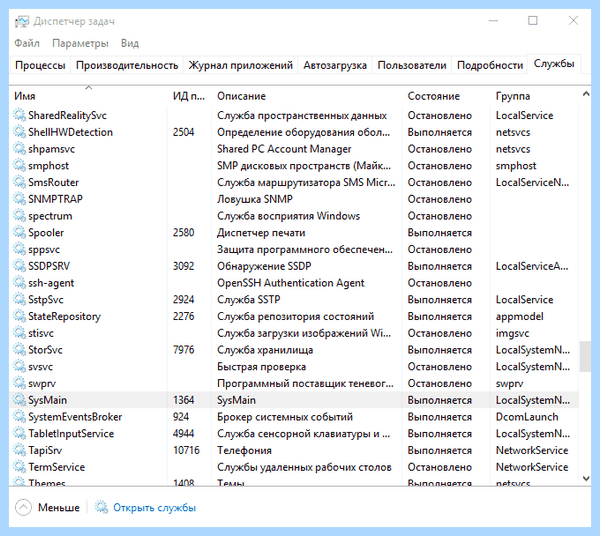Click Быстрая проверка description text

(261, 367)
